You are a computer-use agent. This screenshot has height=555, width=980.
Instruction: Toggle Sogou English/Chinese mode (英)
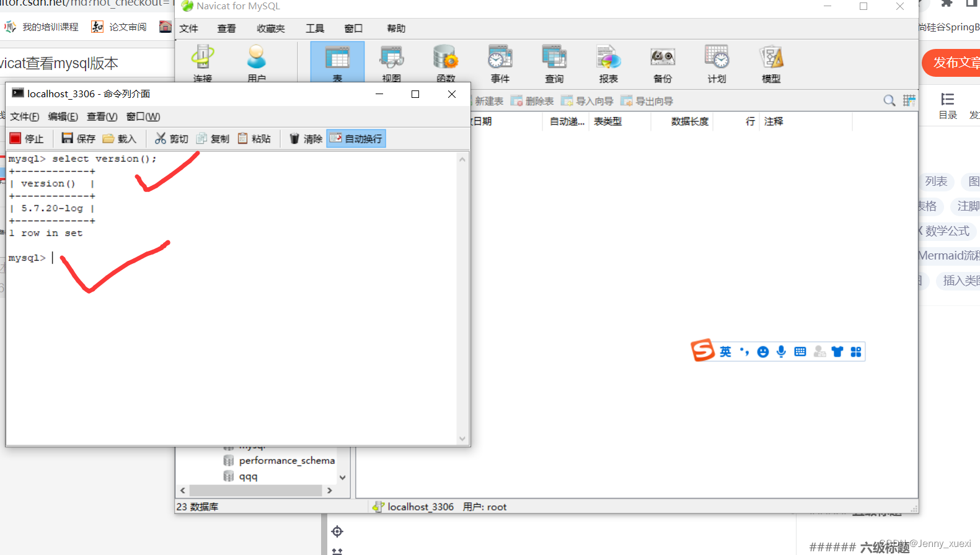(725, 352)
